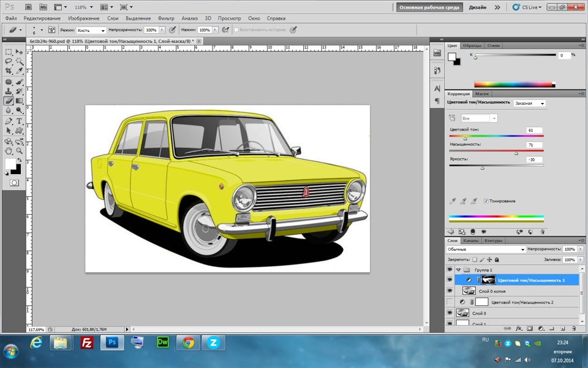
Task: Select the Magic Wand tool
Action: click(x=19, y=61)
